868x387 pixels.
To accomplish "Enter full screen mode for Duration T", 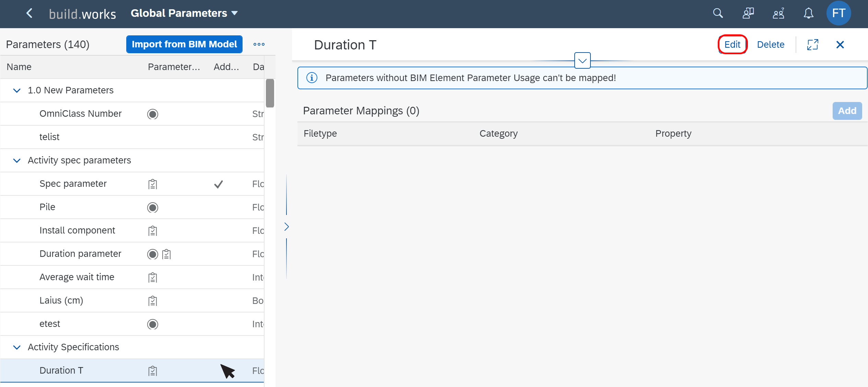I will (812, 45).
